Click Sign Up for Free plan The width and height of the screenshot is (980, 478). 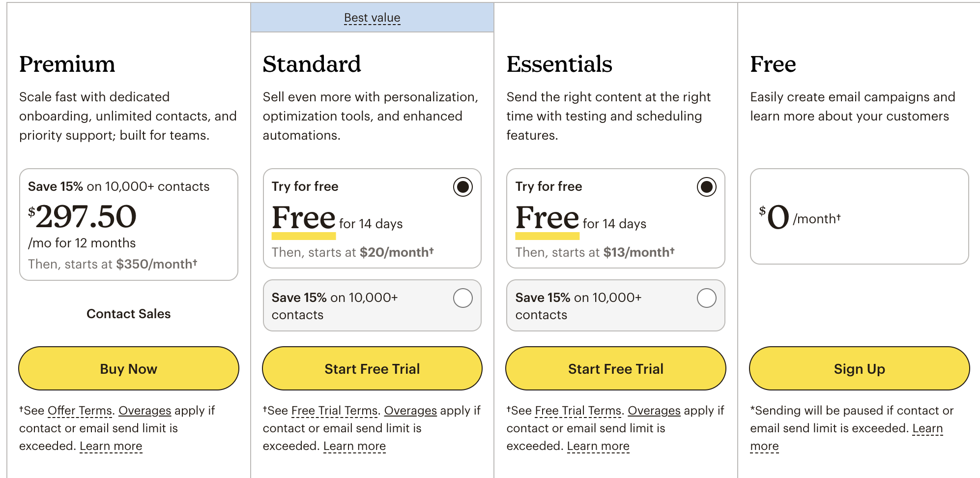859,368
